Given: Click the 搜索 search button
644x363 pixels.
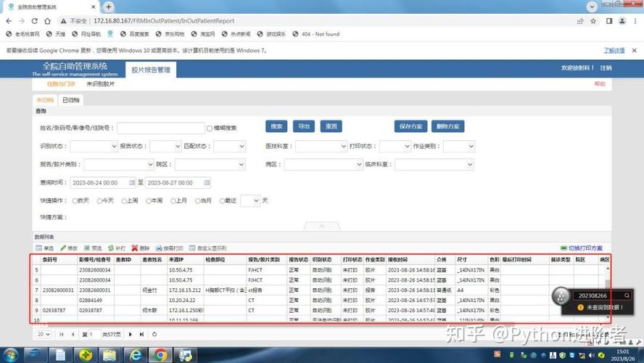Looking at the screenshot, I should (x=276, y=126).
